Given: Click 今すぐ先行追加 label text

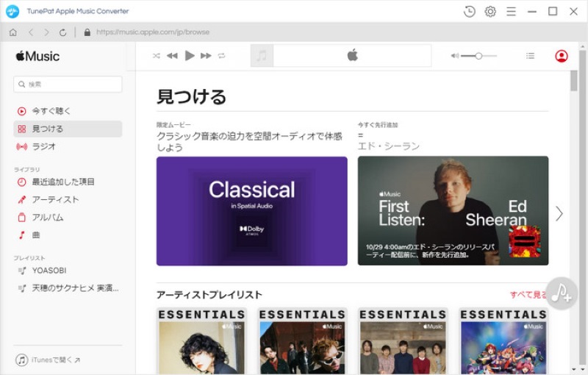Looking at the screenshot, I should tap(378, 124).
